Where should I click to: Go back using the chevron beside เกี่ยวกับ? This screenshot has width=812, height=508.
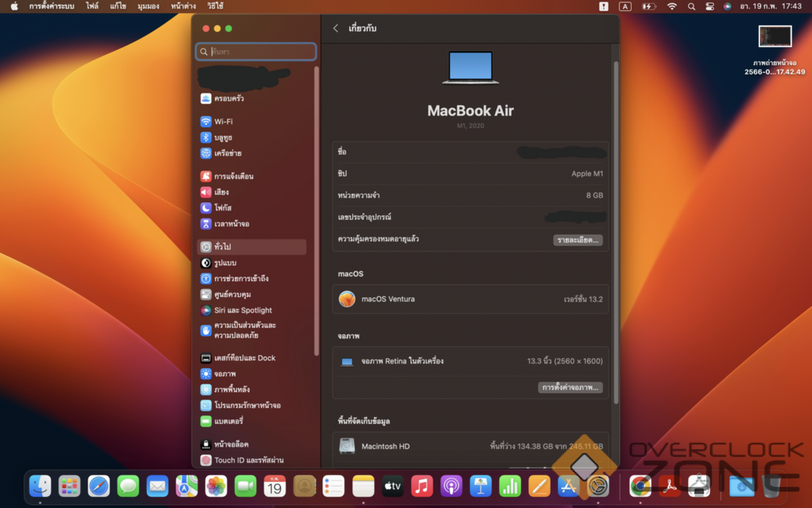tap(336, 28)
